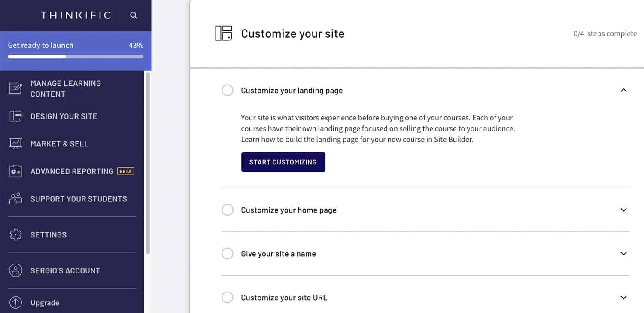
Task: Select the 'Customize your site URL' step circle
Action: pyautogui.click(x=228, y=297)
